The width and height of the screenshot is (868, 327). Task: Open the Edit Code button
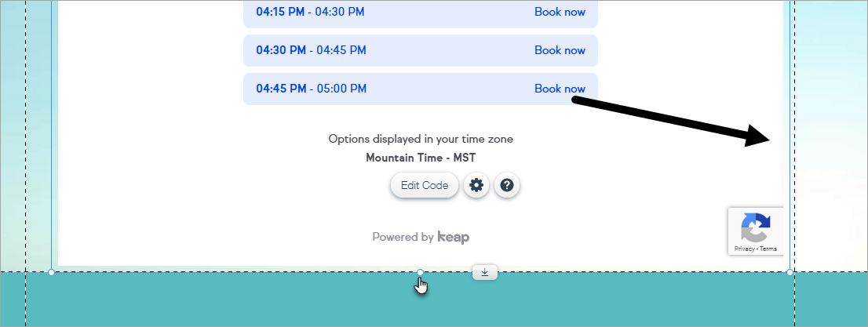click(425, 185)
